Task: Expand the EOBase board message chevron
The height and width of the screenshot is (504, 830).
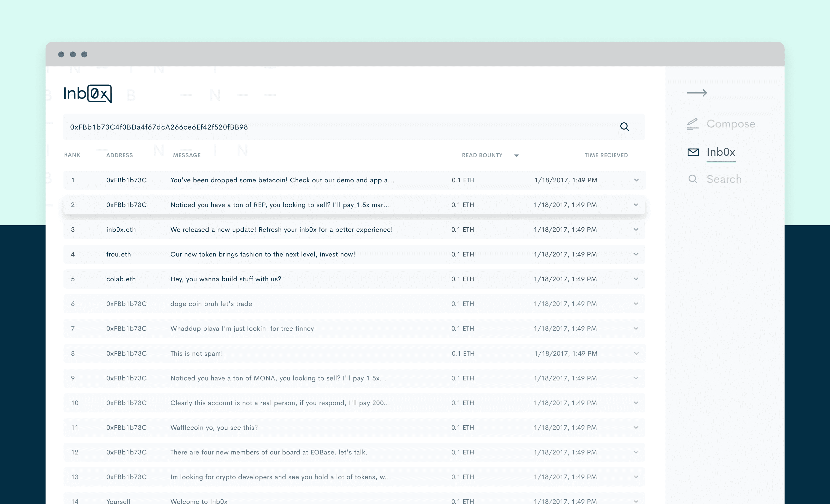Action: pyautogui.click(x=636, y=452)
